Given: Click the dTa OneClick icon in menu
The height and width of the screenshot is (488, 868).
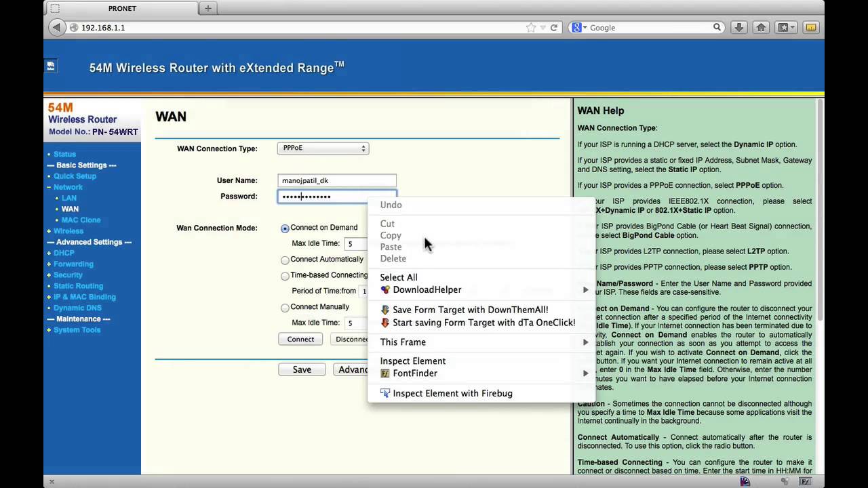Looking at the screenshot, I should (385, 323).
